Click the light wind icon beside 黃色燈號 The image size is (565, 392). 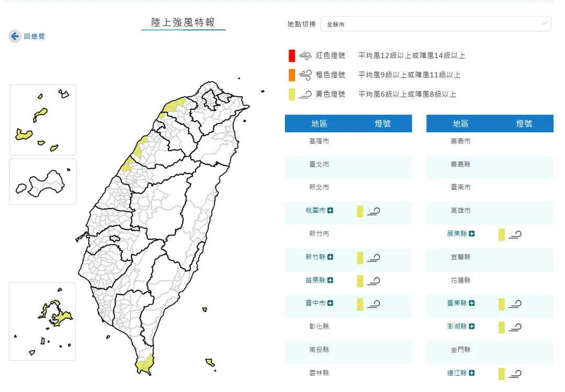click(x=305, y=95)
